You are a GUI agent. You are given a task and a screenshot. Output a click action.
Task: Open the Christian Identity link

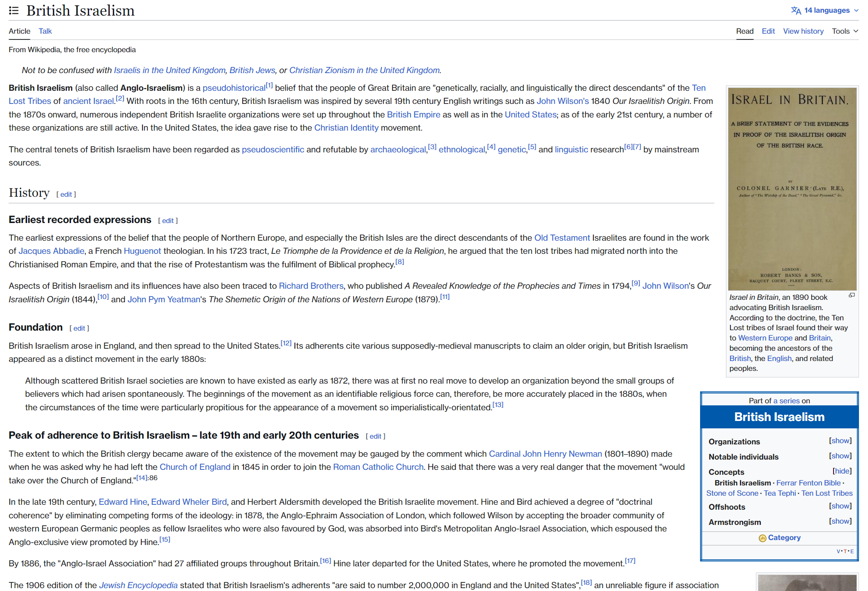tap(346, 128)
